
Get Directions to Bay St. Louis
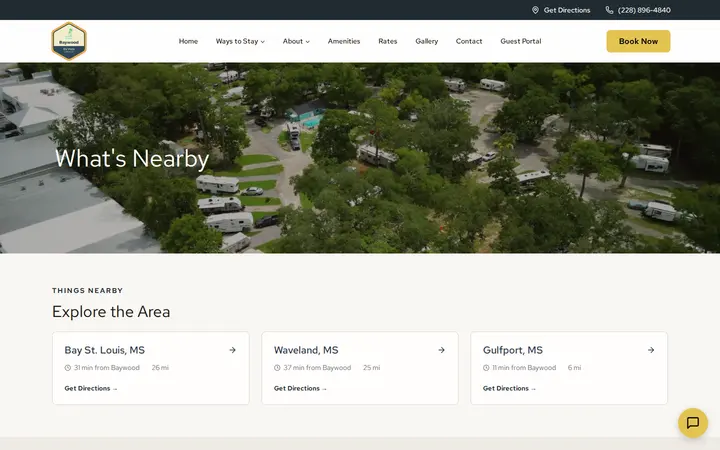pos(91,388)
